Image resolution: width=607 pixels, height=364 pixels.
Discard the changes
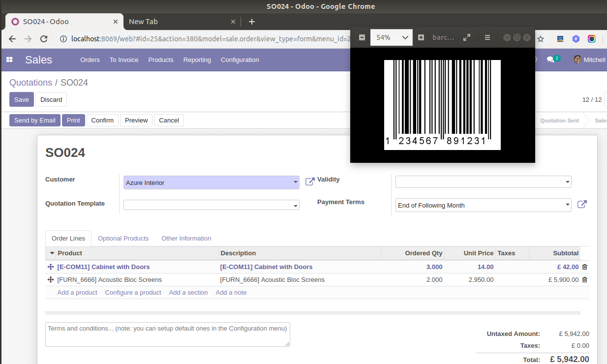click(x=51, y=99)
